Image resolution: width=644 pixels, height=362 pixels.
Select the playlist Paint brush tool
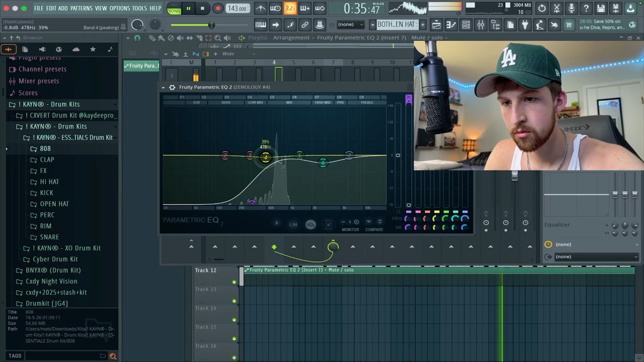point(161,38)
